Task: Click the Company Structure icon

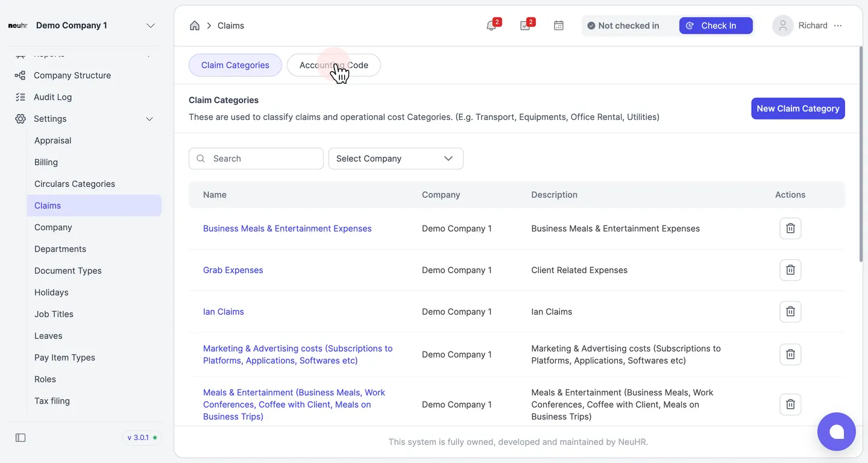Action: 20,75
